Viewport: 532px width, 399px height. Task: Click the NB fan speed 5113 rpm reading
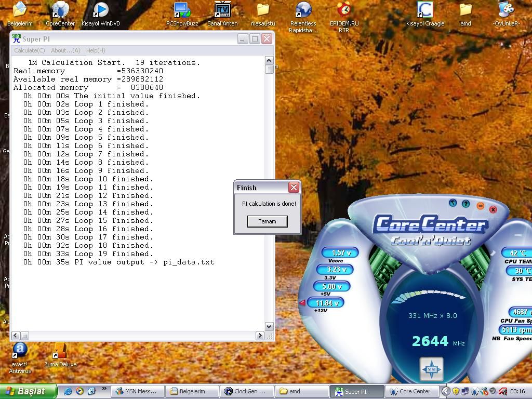(x=515, y=329)
